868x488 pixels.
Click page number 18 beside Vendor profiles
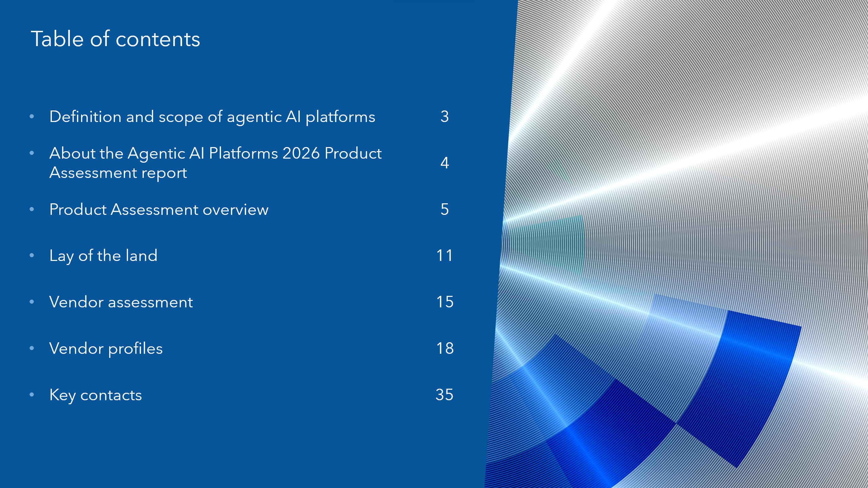pos(445,348)
